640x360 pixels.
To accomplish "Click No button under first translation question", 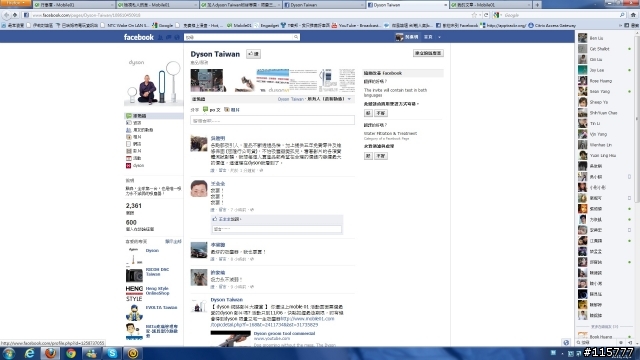I will click(x=381, y=113).
